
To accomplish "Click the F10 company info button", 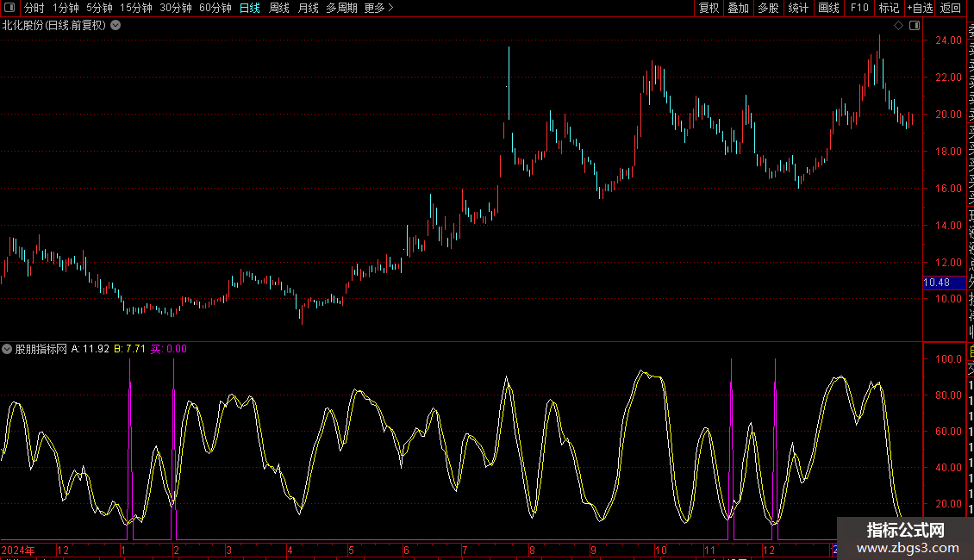I will coord(859,8).
